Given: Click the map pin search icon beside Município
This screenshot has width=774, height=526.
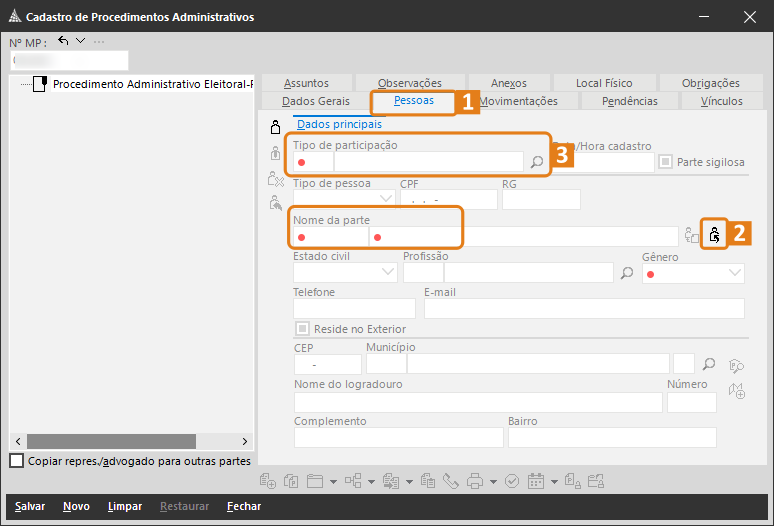Looking at the screenshot, I should point(736,366).
